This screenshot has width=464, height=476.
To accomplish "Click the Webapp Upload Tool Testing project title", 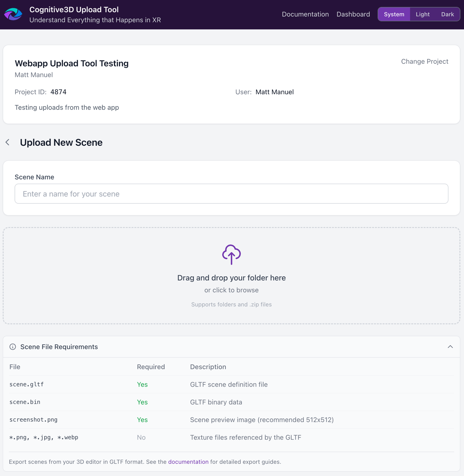I will tap(72, 63).
